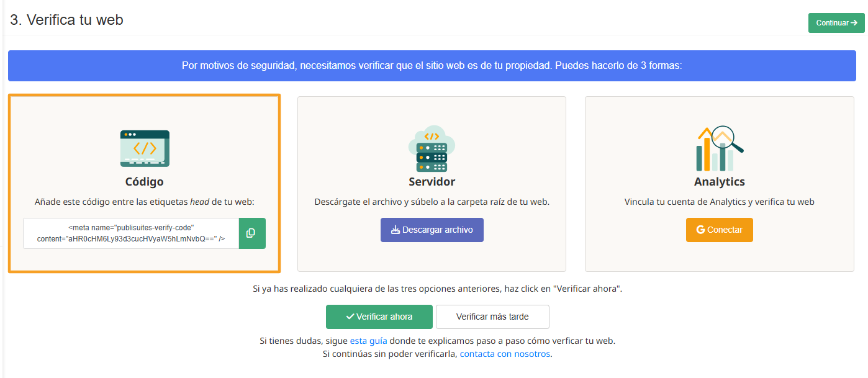Choose Verificar más tarde
868x378 pixels.
(492, 317)
